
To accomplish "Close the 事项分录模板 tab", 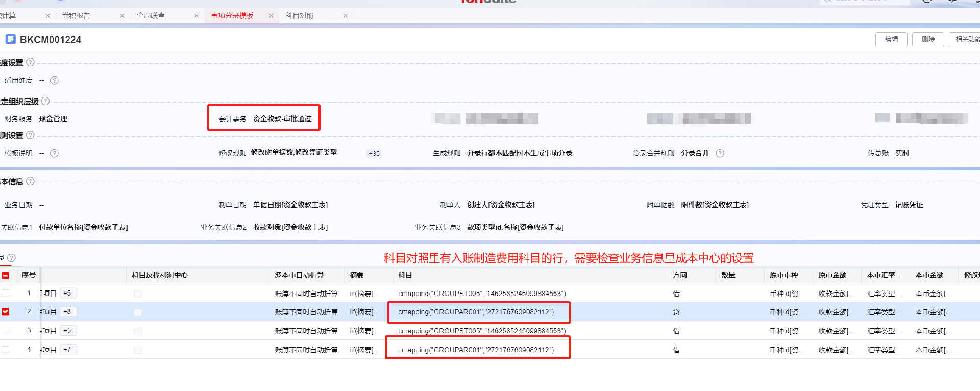I will (x=271, y=16).
